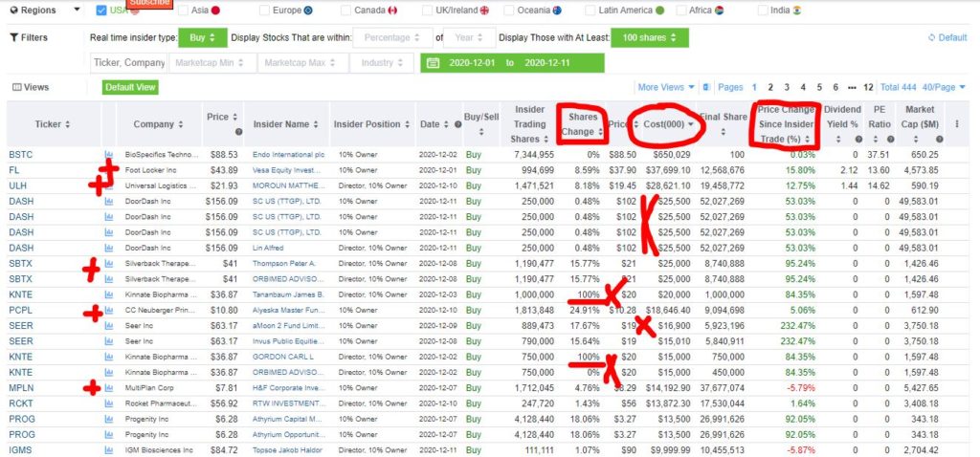Click the Default View button
The width and height of the screenshot is (980, 457).
click(x=130, y=87)
